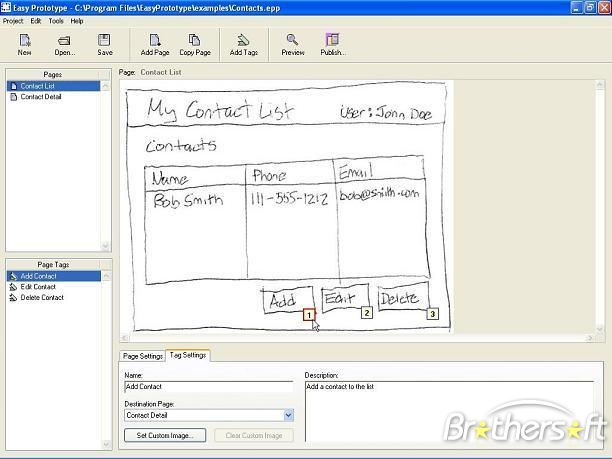612x459 pixels.
Task: Select tag marker 2 on the Edit button
Action: (x=366, y=313)
